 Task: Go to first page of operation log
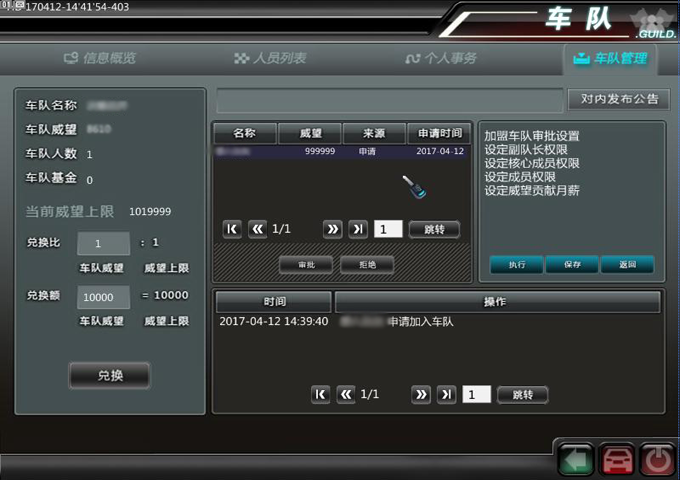(x=320, y=394)
